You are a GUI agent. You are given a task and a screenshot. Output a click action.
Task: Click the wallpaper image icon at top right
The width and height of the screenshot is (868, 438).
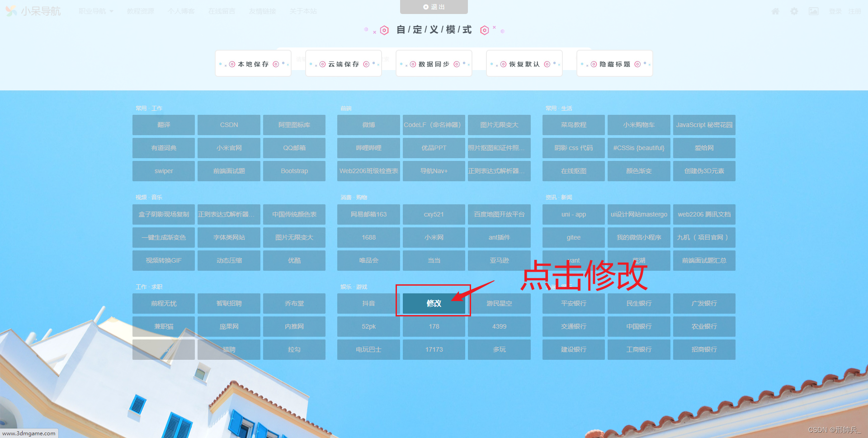click(814, 11)
